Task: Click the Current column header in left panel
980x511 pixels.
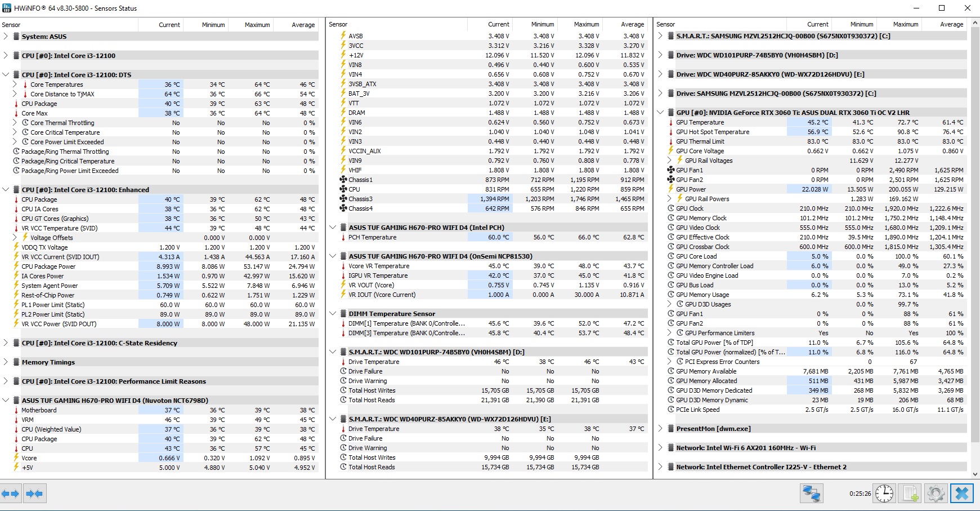Action: click(161, 25)
